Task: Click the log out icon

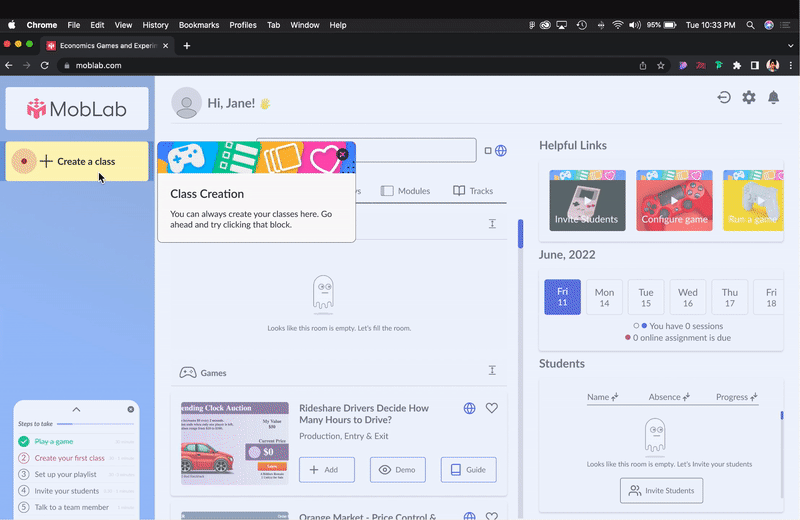Action: 723,97
